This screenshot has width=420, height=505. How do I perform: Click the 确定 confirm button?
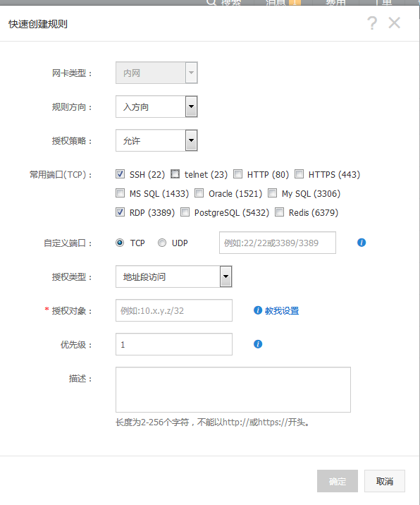pos(338,481)
